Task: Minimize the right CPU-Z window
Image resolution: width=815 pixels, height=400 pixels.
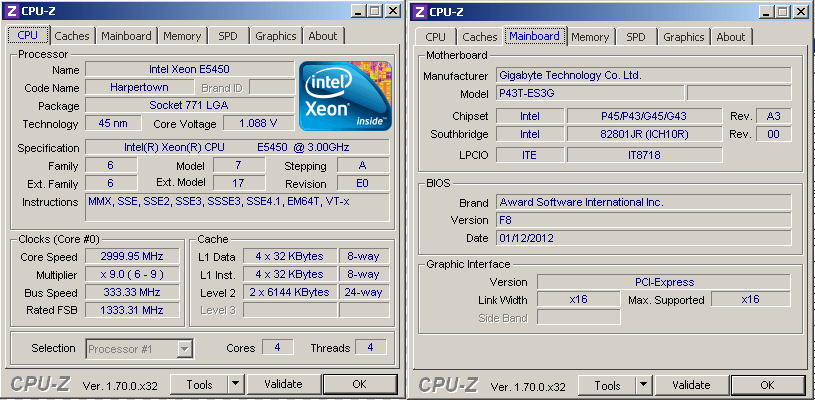Action: tap(767, 11)
